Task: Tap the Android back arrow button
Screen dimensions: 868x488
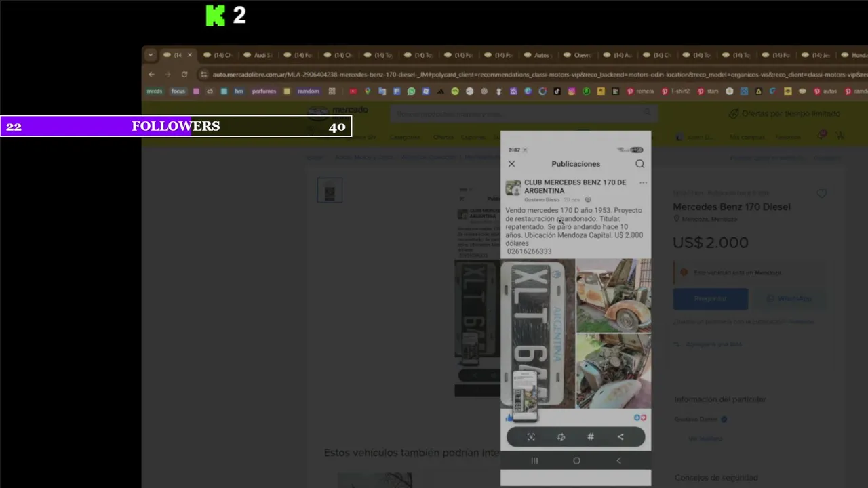Action: pos(618,461)
